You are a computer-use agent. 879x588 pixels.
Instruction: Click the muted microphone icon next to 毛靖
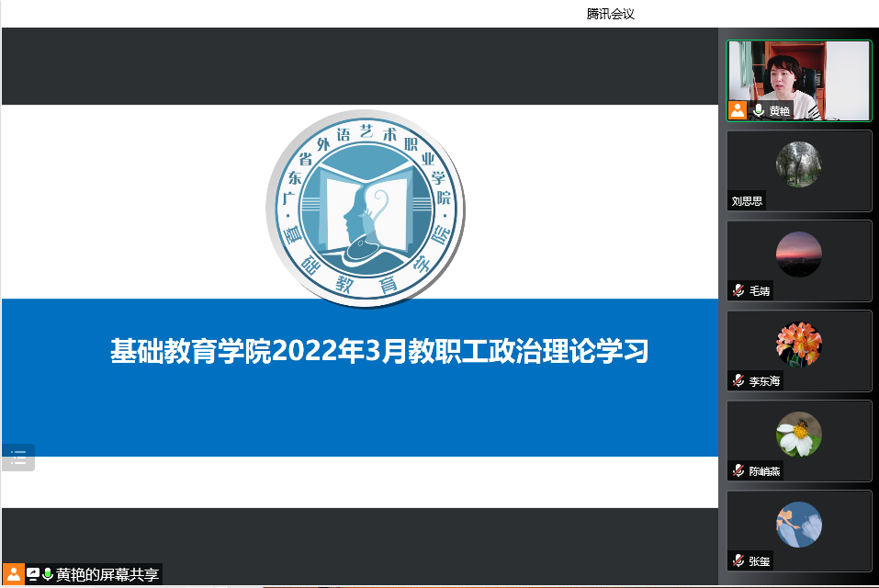click(738, 290)
